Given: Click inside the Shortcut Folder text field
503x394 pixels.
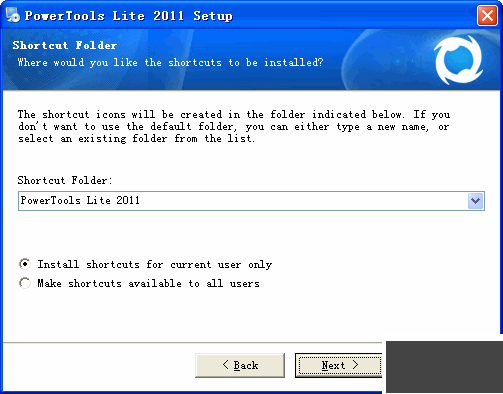Looking at the screenshot, I should click(243, 201).
